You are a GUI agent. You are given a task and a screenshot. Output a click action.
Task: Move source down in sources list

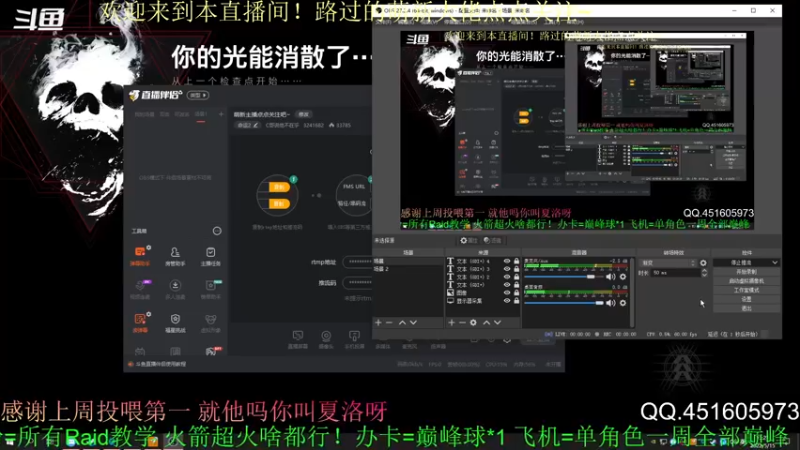(497, 322)
